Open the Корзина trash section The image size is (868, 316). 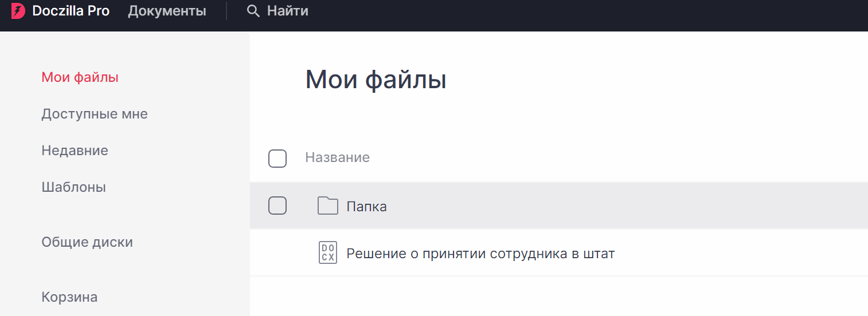point(69,297)
